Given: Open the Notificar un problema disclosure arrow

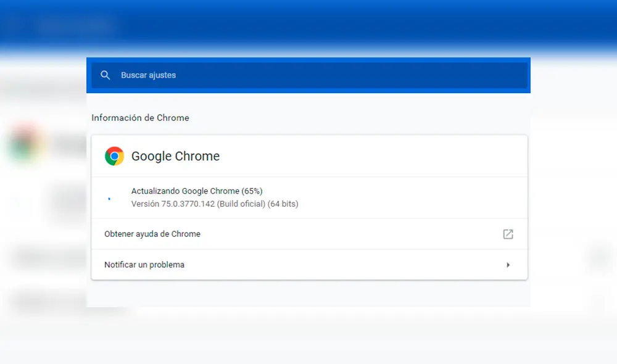Looking at the screenshot, I should pos(508,264).
